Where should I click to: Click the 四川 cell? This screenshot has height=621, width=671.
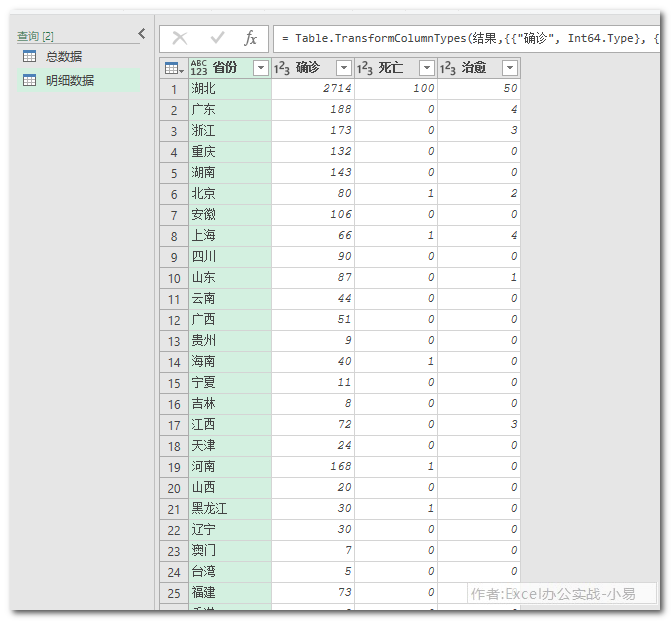[230, 256]
